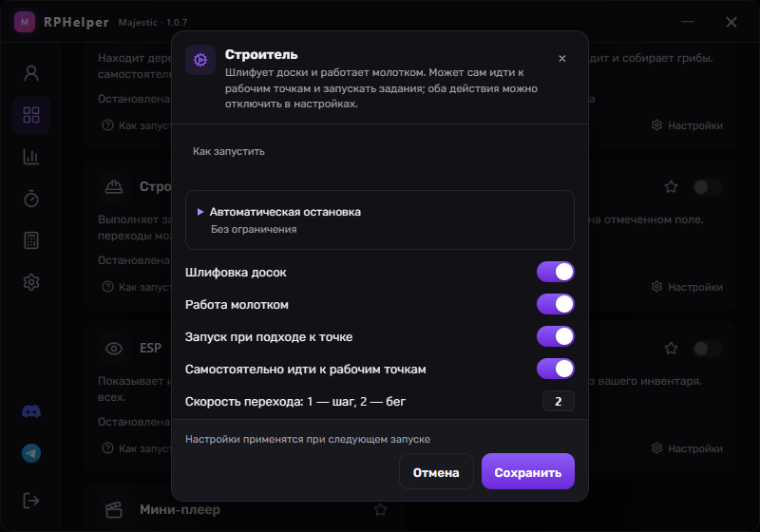Open Настройки next to the Строитель card
Image resolution: width=760 pixels, height=532 pixels.
(x=687, y=287)
